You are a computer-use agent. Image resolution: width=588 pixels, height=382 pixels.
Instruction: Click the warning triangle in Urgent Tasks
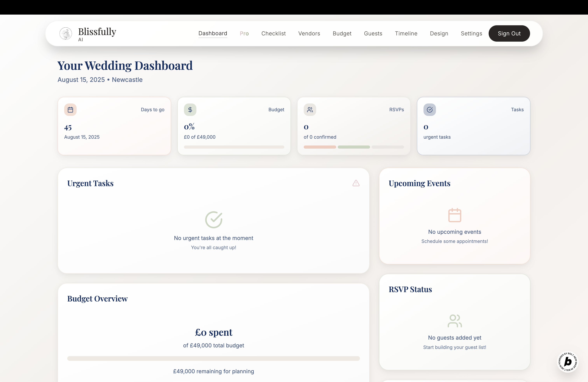356,183
